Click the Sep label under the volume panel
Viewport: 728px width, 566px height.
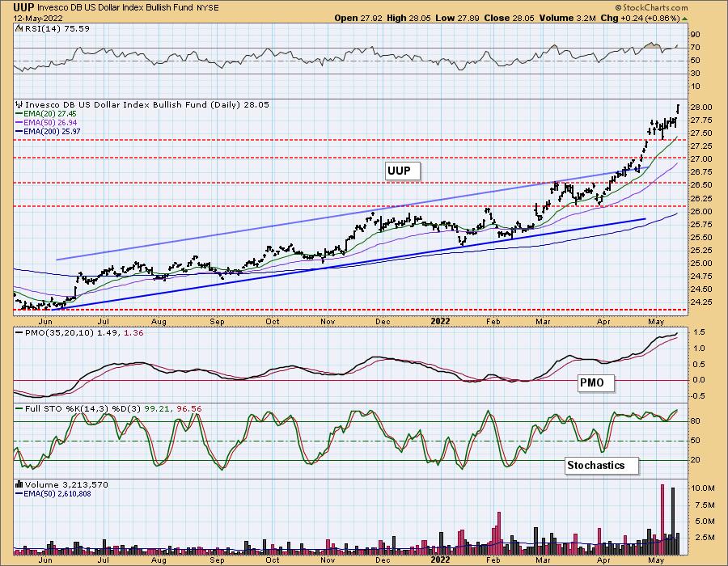(217, 560)
